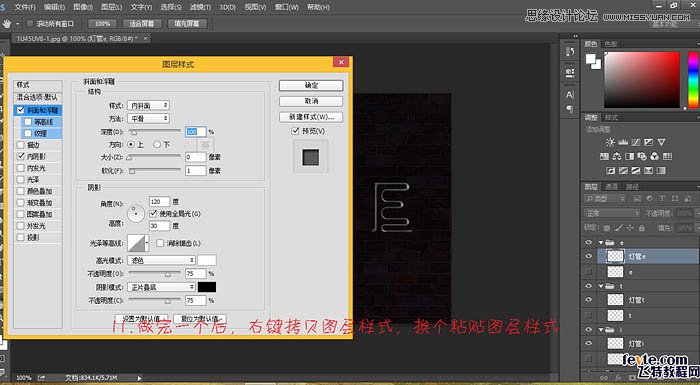
Task: Add a Posterize adjustment
Action: 623,171
